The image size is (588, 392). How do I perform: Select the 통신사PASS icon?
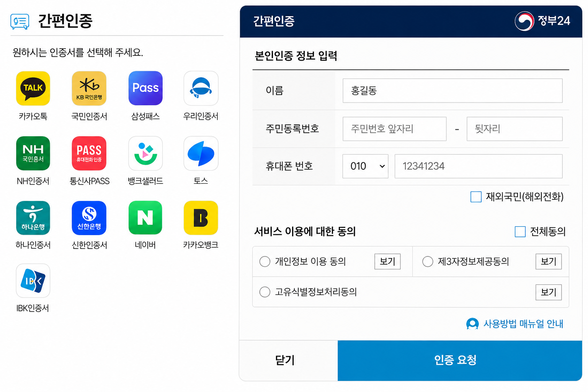coord(89,154)
